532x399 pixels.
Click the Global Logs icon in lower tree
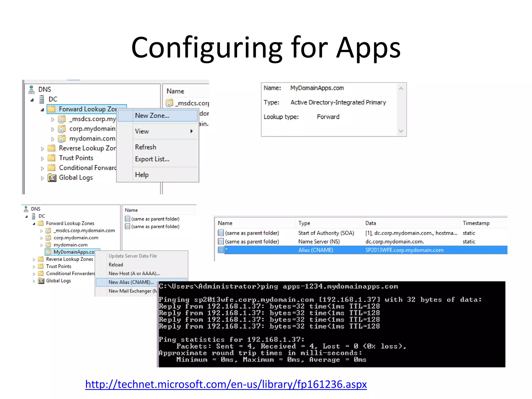(x=41, y=281)
